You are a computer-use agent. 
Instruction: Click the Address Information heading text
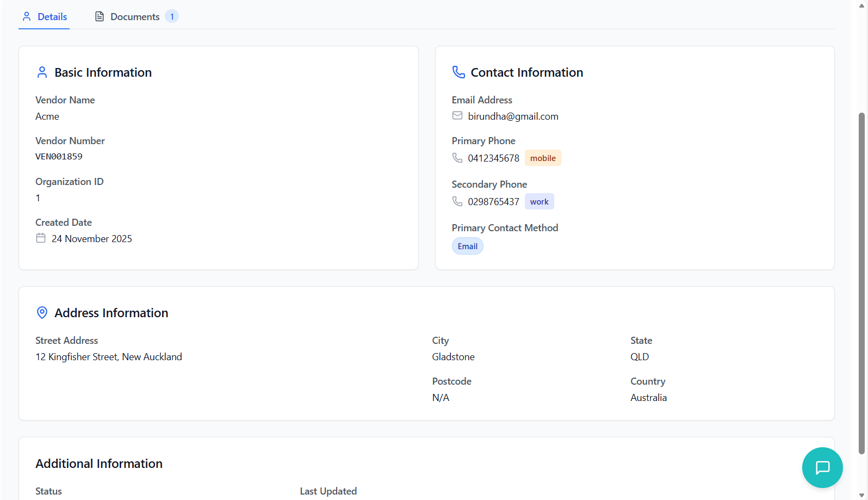coord(111,313)
